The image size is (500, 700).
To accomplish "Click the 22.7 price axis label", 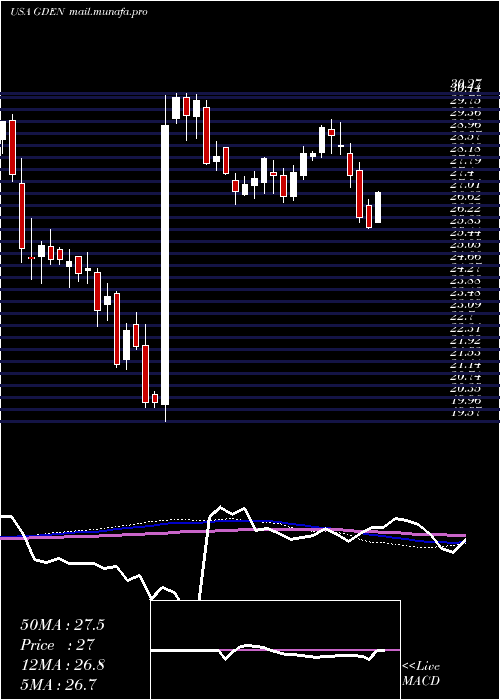I will coord(463,317).
